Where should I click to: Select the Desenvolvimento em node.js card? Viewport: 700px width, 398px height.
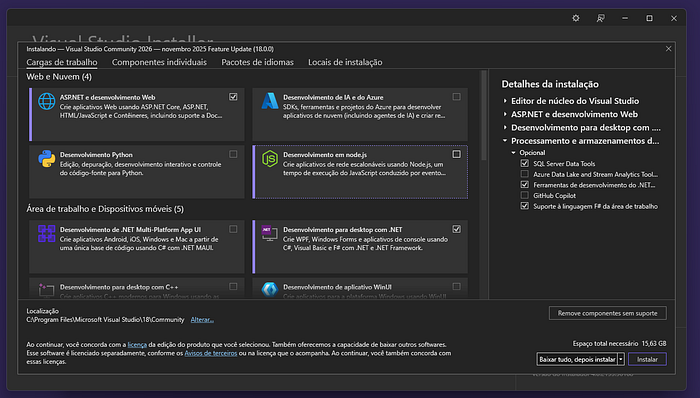(360, 172)
